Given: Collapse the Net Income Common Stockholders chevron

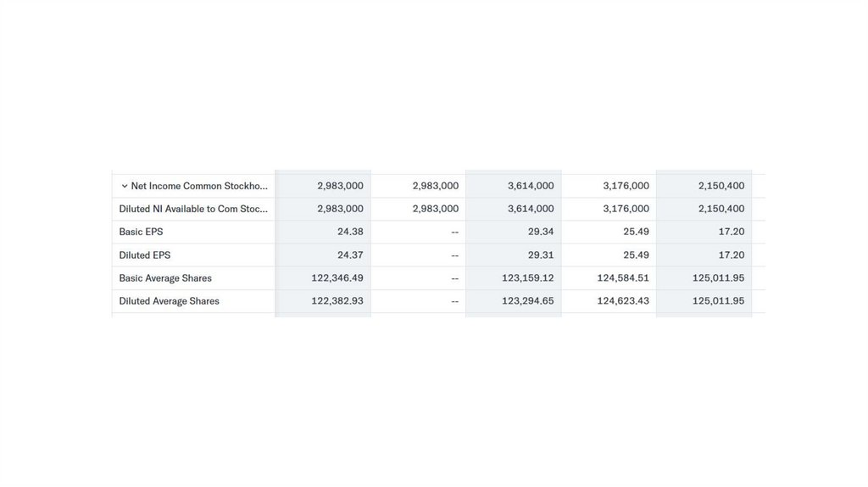Looking at the screenshot, I should click(124, 186).
